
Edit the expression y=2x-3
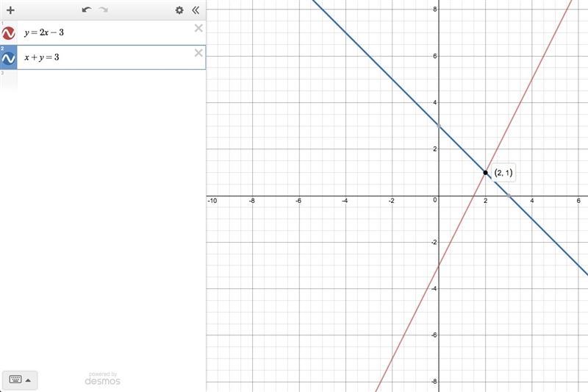[x=44, y=32]
